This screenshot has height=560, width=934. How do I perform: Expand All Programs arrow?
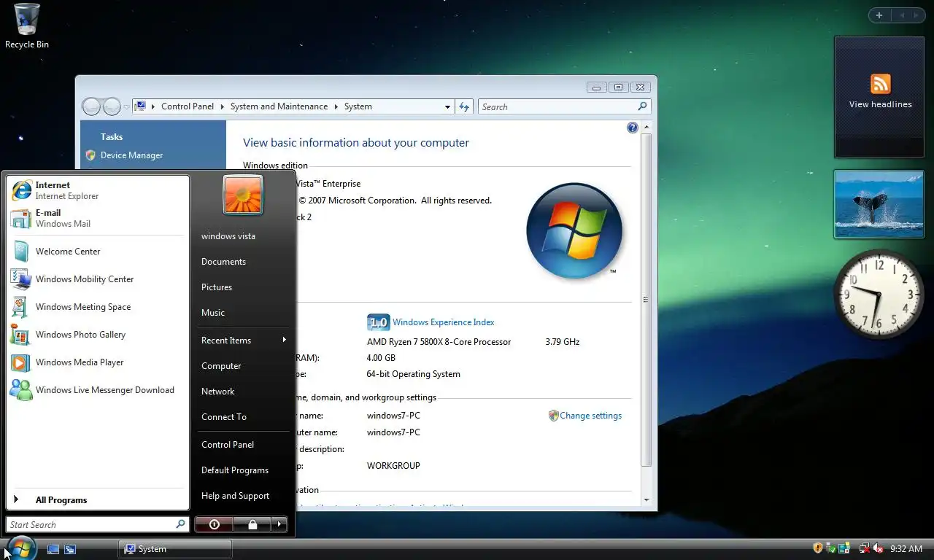click(16, 499)
